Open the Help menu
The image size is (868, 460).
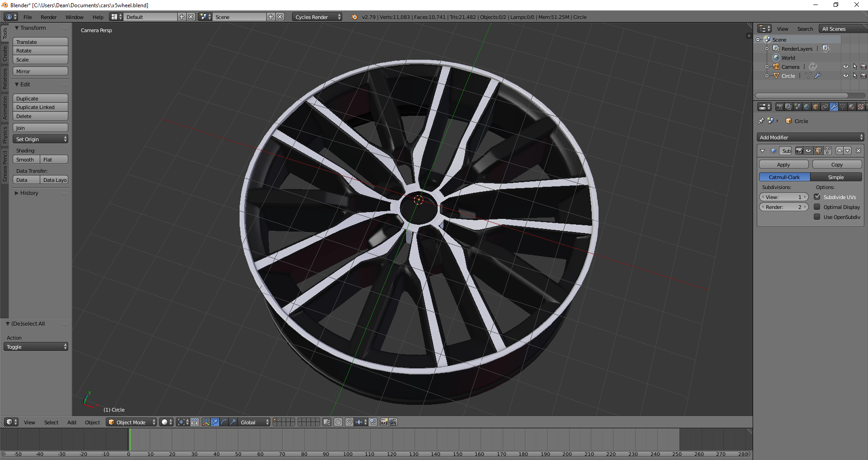point(98,17)
